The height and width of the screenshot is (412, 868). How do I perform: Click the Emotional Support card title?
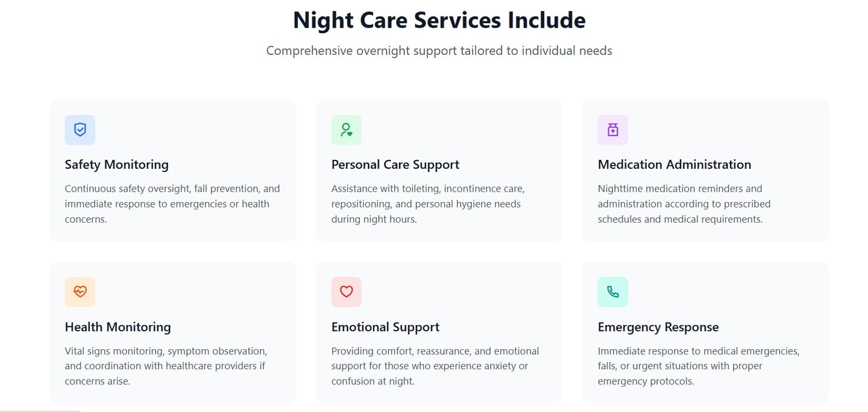tap(385, 327)
